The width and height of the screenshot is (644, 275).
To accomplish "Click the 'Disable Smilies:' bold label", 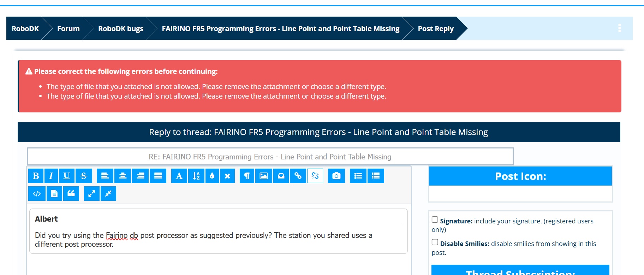I will [x=465, y=244].
